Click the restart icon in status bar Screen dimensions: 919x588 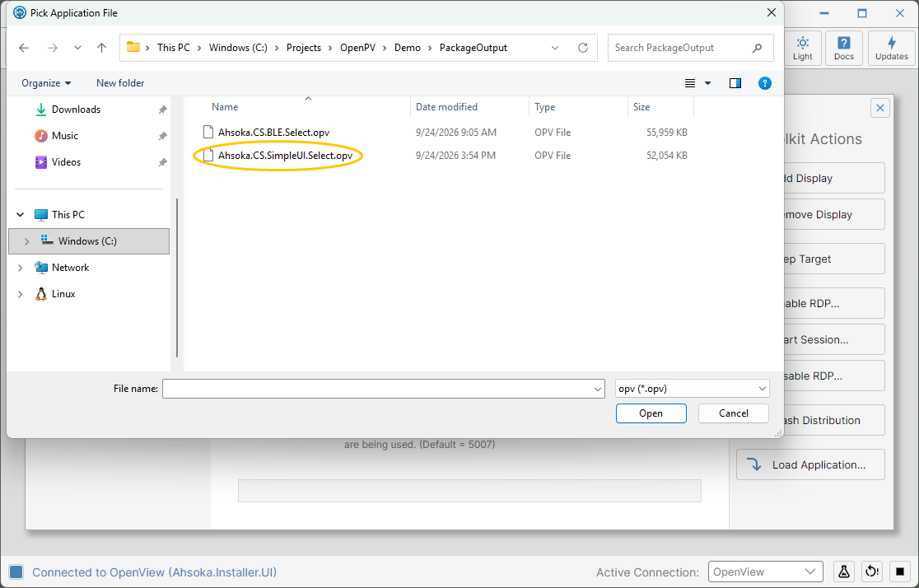872,572
